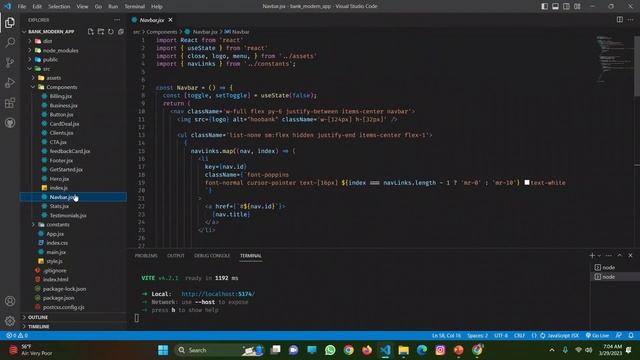This screenshot has width=640, height=360.
Task: Open terminal panel more actions
Action: [x=609, y=256]
